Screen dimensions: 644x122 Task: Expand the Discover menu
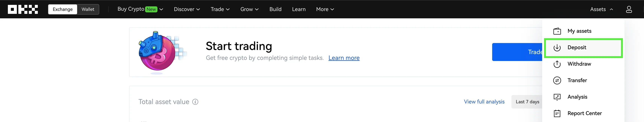pos(187,9)
